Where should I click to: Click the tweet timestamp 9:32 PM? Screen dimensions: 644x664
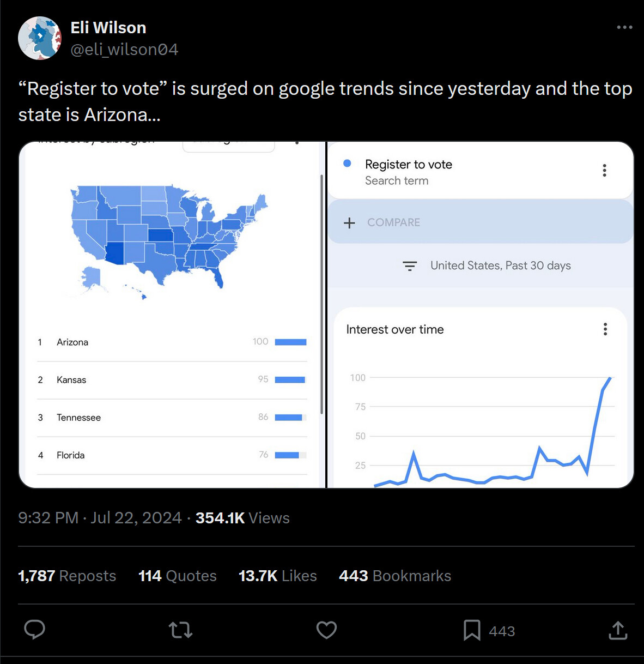[x=48, y=517]
